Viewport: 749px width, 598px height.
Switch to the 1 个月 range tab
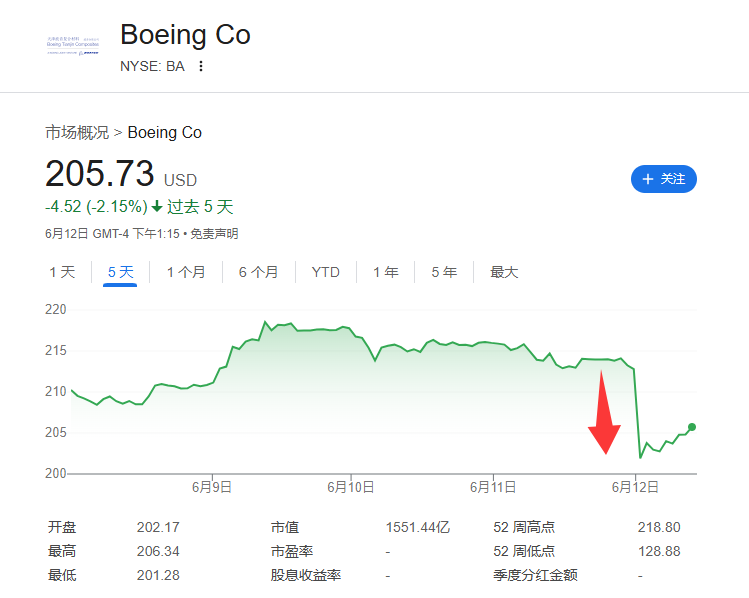tap(186, 272)
